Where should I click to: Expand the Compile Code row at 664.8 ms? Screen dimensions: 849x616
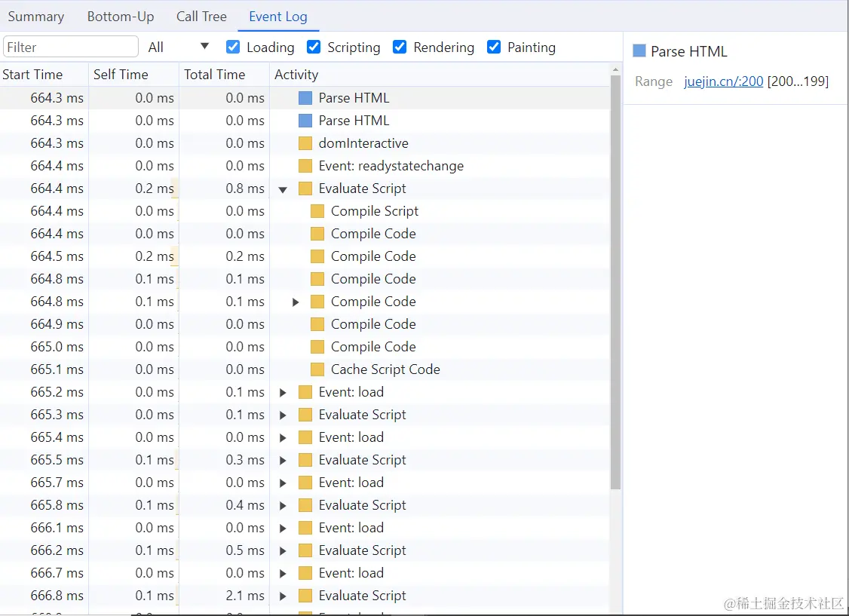[296, 302]
